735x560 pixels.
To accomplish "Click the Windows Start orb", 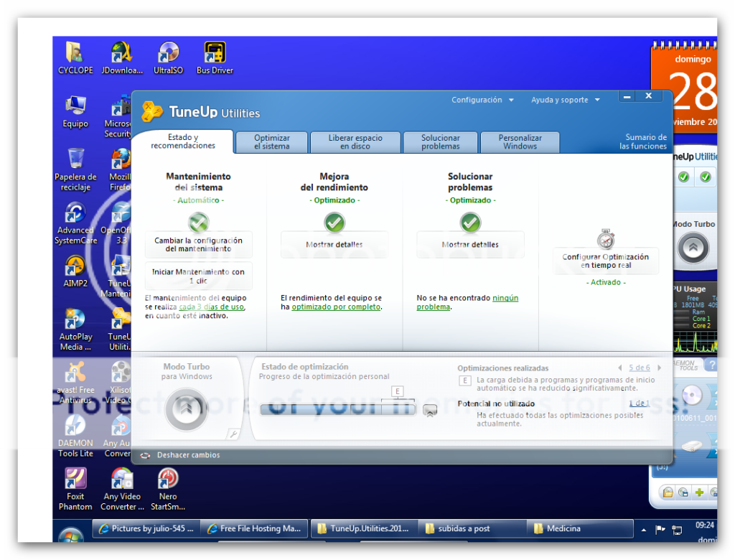I will pyautogui.click(x=71, y=535).
